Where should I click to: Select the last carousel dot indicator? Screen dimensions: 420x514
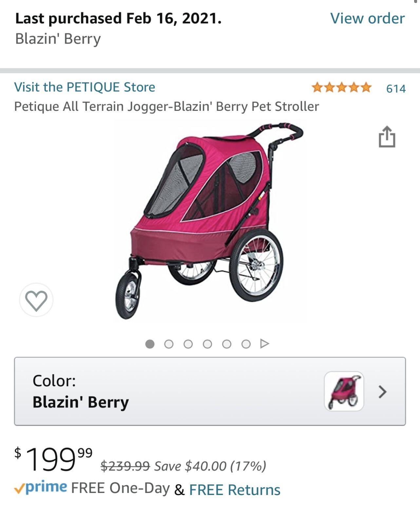click(245, 344)
